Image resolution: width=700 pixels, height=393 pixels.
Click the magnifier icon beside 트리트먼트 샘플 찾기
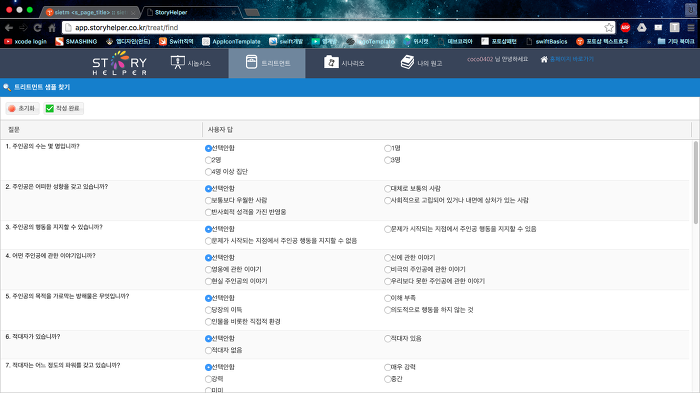pyautogui.click(x=7, y=88)
